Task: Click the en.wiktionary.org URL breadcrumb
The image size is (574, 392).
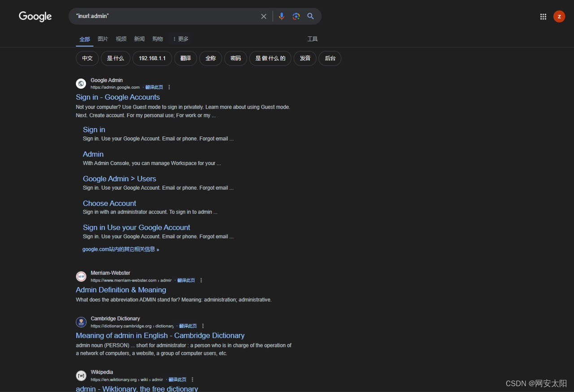Action: coord(127,379)
